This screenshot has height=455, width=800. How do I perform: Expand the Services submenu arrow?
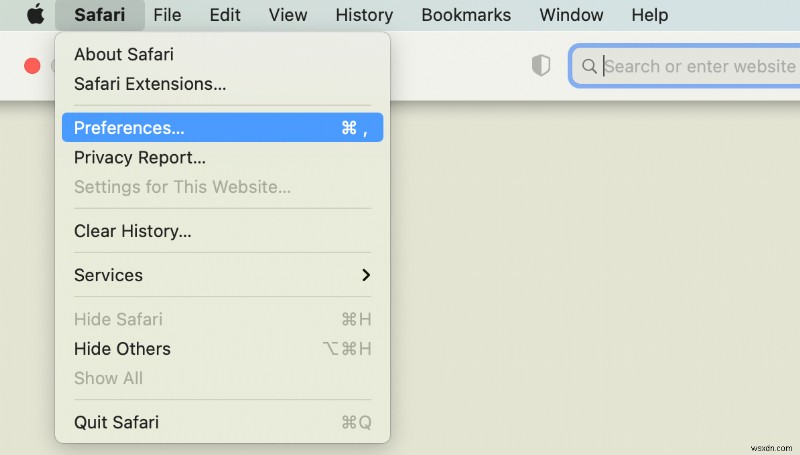pyautogui.click(x=366, y=275)
